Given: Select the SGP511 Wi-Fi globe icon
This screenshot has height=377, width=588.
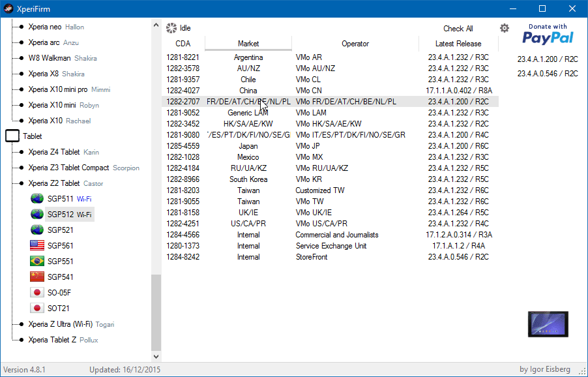Looking at the screenshot, I should tap(37, 199).
